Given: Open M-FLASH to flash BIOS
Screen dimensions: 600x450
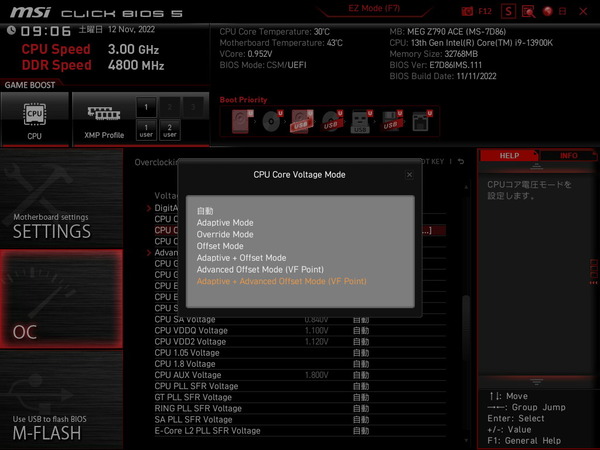Looking at the screenshot, I should pyautogui.click(x=61, y=400).
